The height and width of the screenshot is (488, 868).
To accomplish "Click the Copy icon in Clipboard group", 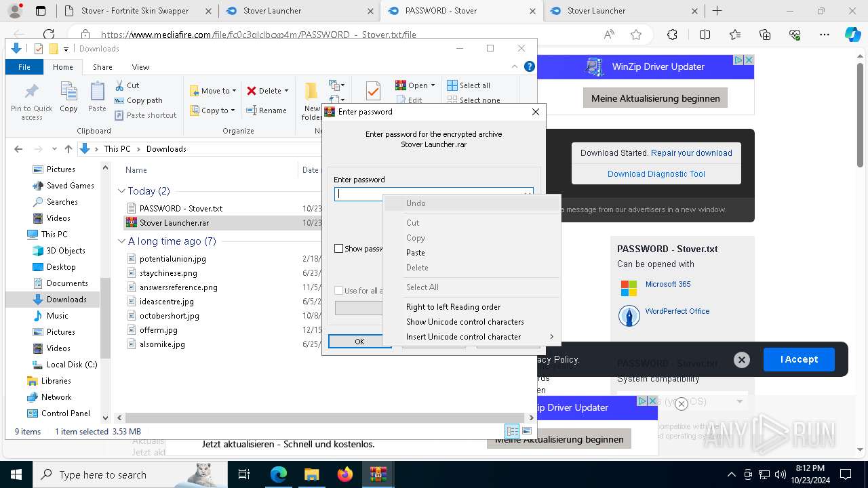I will (x=68, y=91).
